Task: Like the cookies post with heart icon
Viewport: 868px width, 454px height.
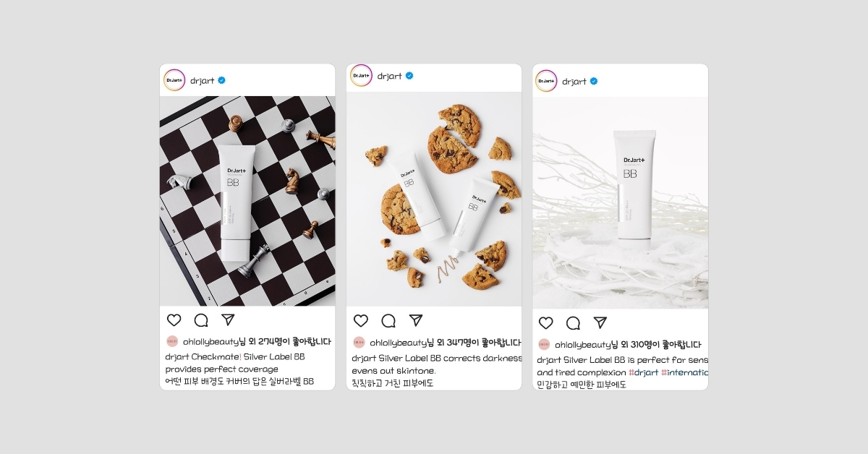Action: pyautogui.click(x=361, y=320)
